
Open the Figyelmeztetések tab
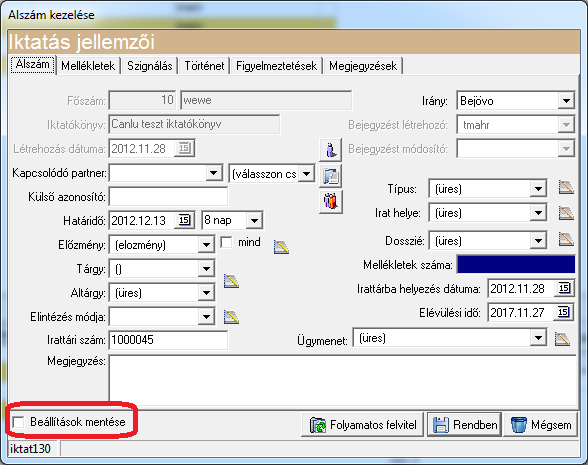(x=276, y=66)
